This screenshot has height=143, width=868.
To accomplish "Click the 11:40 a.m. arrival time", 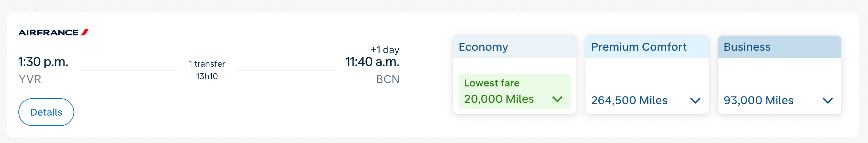I will click(372, 62).
